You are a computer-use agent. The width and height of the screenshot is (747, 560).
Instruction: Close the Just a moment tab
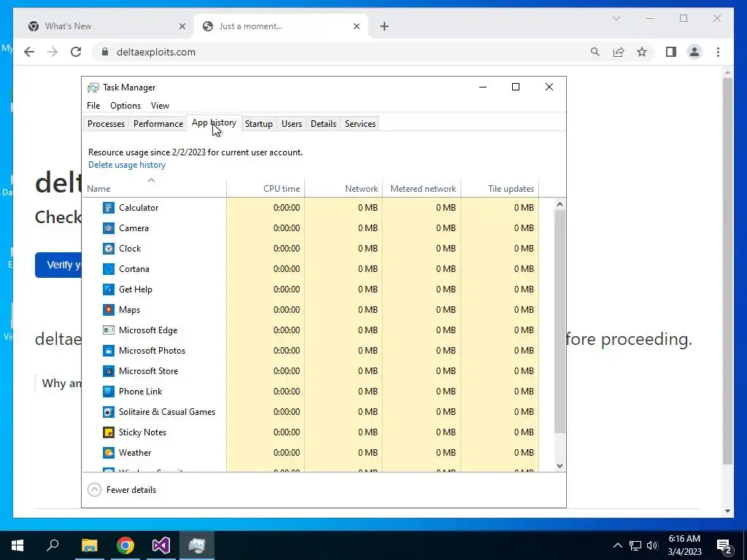(356, 26)
